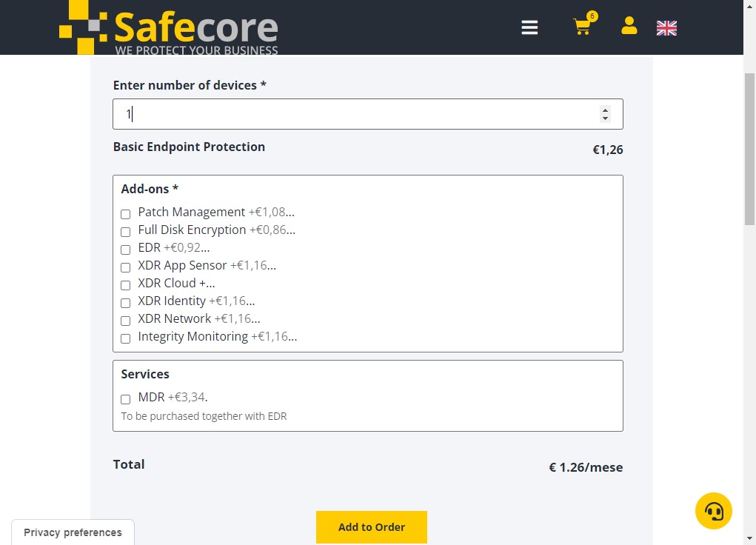The width and height of the screenshot is (756, 545).
Task: Enable the XDR Network add-on
Action: (x=125, y=321)
